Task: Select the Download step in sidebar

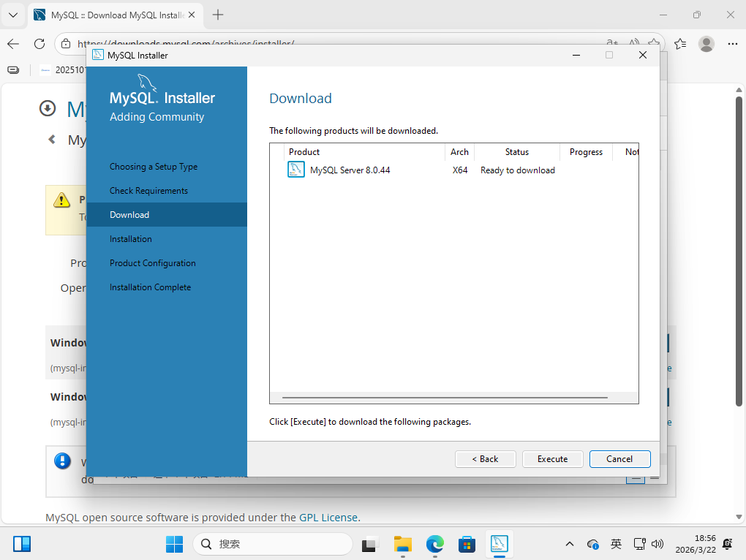Action: 167,215
